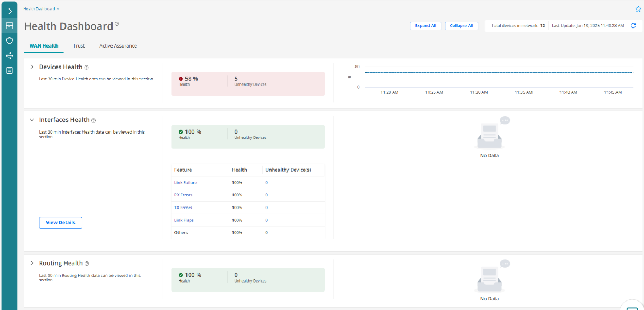The image size is (644, 310).
Task: Expand the left sidebar navigation arrow
Action: [10, 11]
